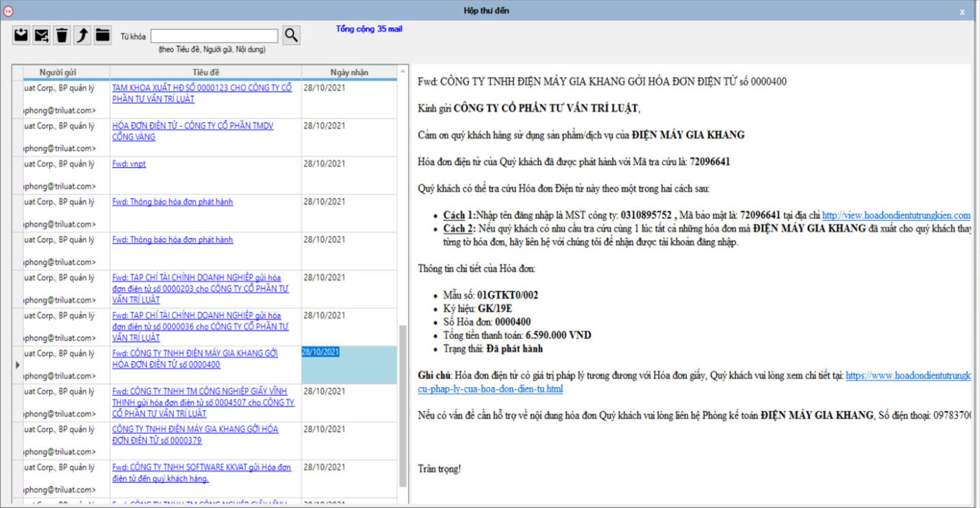The image size is (980, 508).
Task: Click the trash delete mail icon
Action: [62, 35]
